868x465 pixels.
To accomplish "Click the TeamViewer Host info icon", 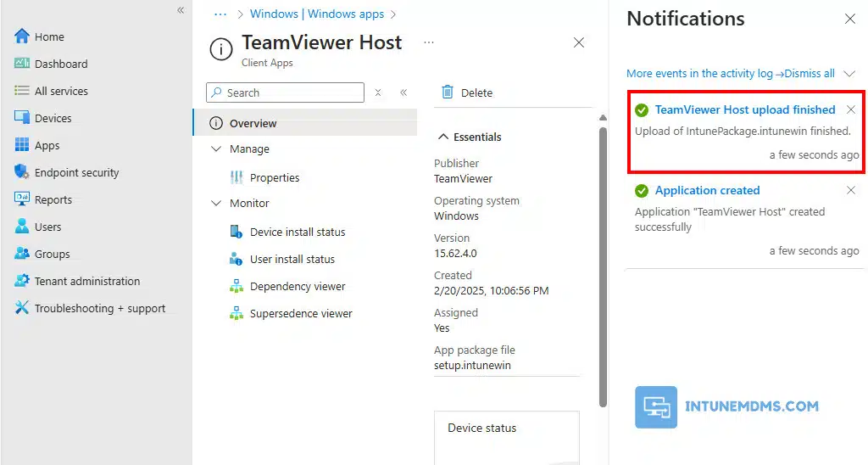I will pos(221,50).
